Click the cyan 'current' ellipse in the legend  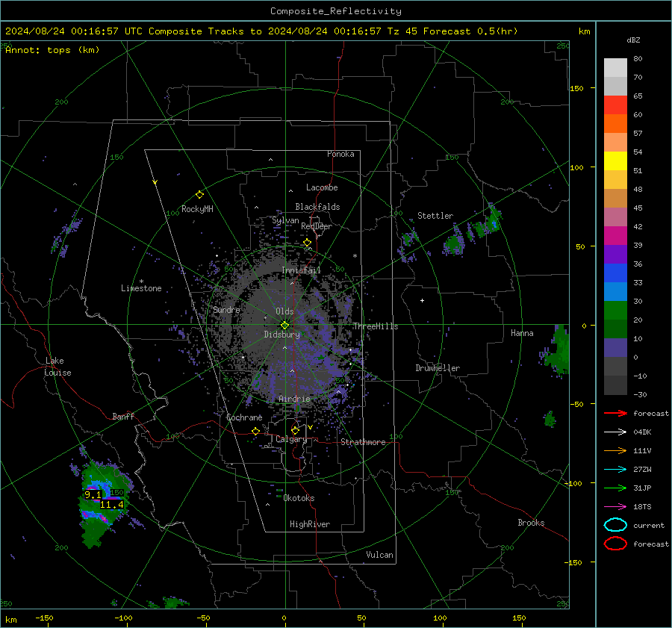coord(615,525)
